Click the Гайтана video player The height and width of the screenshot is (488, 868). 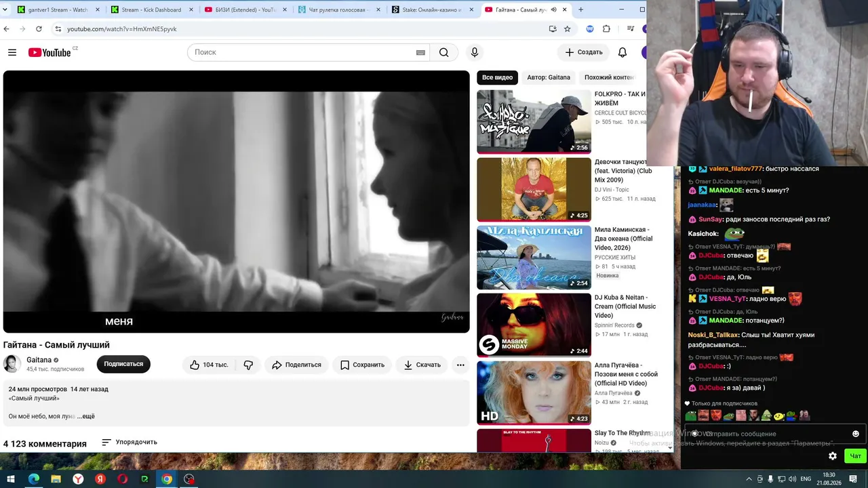pyautogui.click(x=237, y=202)
